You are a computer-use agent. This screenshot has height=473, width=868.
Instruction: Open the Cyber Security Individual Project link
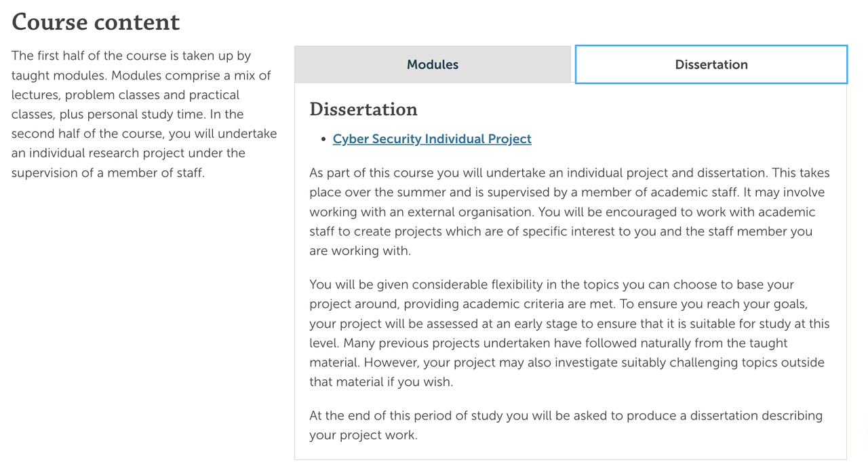coord(432,138)
